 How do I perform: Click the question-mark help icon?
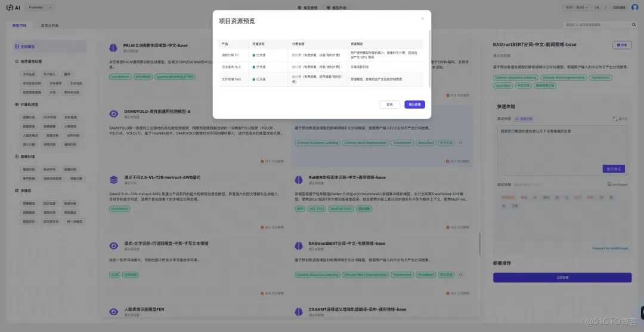tap(605, 7)
